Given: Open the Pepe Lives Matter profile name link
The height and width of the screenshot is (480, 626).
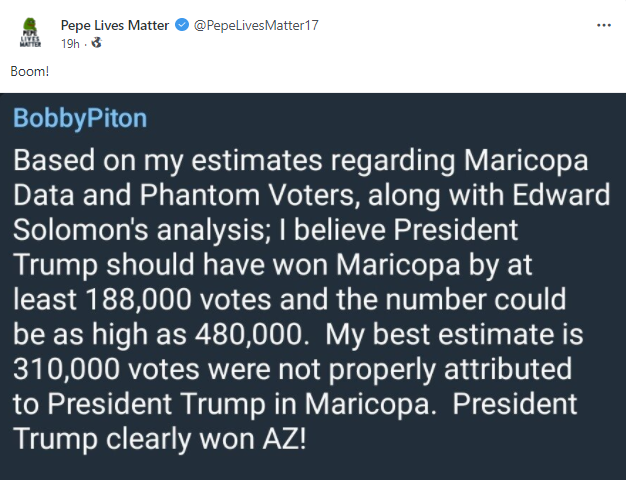Looking at the screenshot, I should pos(115,25).
